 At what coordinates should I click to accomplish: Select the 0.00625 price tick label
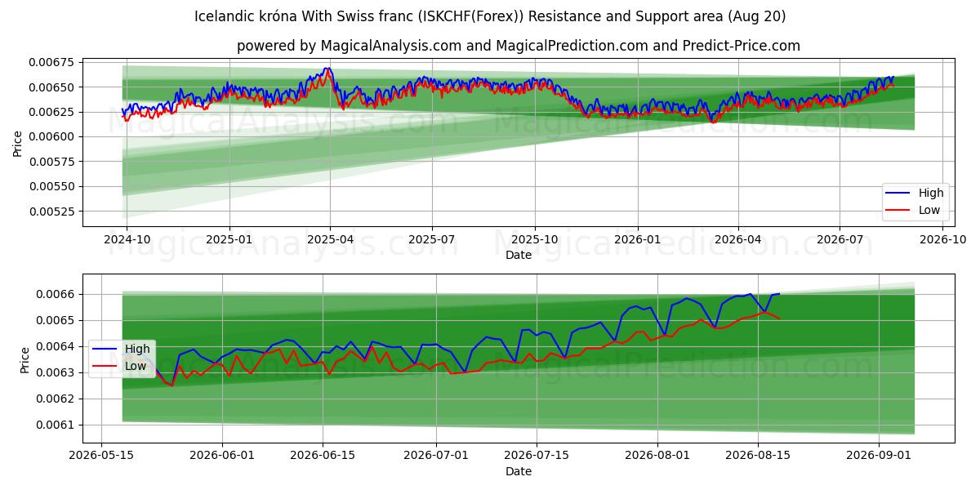pos(51,112)
